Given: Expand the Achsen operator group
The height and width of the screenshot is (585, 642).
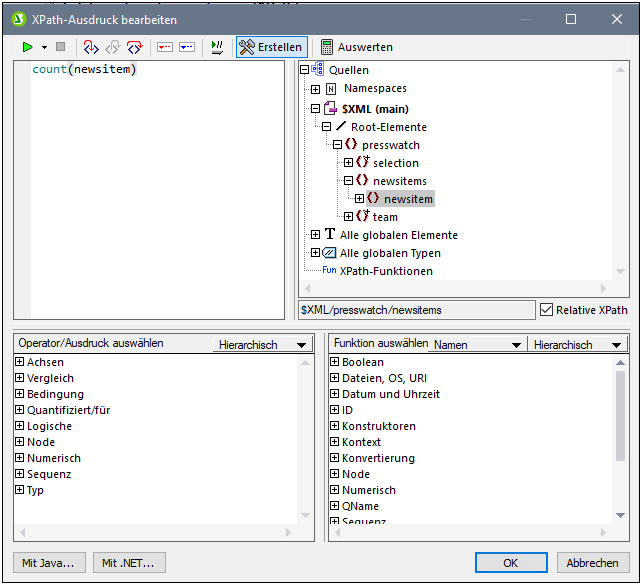Looking at the screenshot, I should (x=19, y=362).
